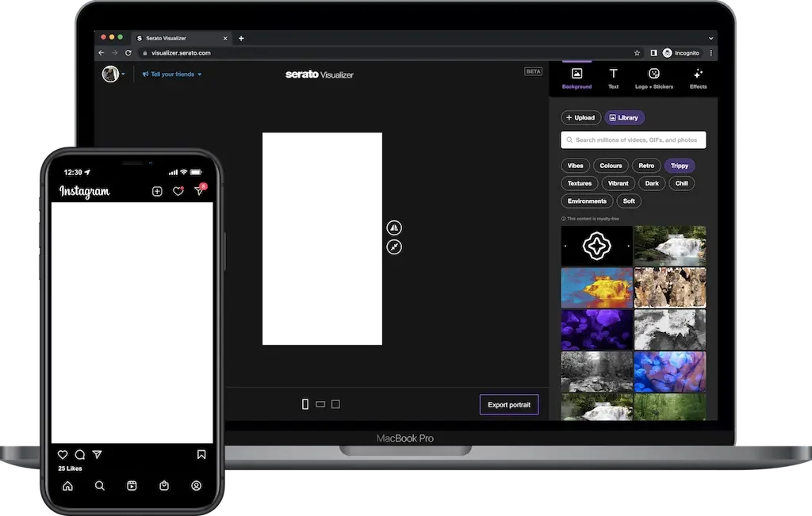Open a new browser tab
Image resolution: width=812 pixels, height=516 pixels.
241,38
